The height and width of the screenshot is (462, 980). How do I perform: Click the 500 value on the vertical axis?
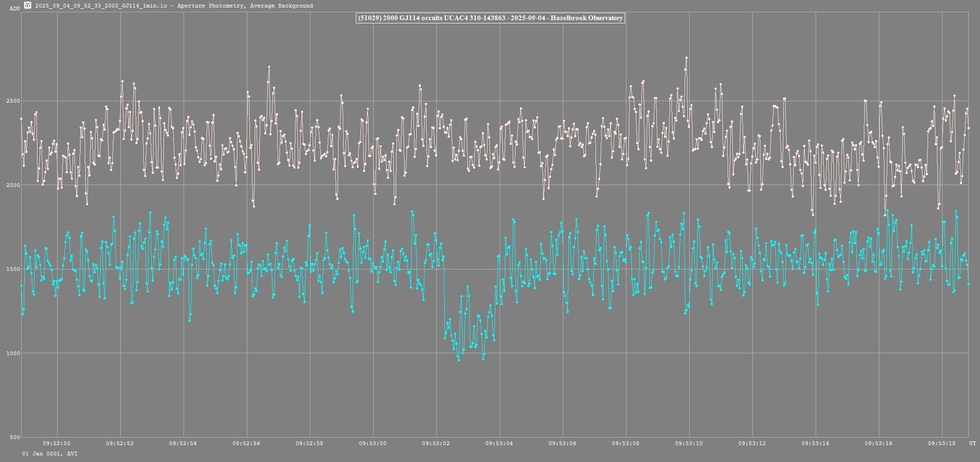pyautogui.click(x=15, y=437)
